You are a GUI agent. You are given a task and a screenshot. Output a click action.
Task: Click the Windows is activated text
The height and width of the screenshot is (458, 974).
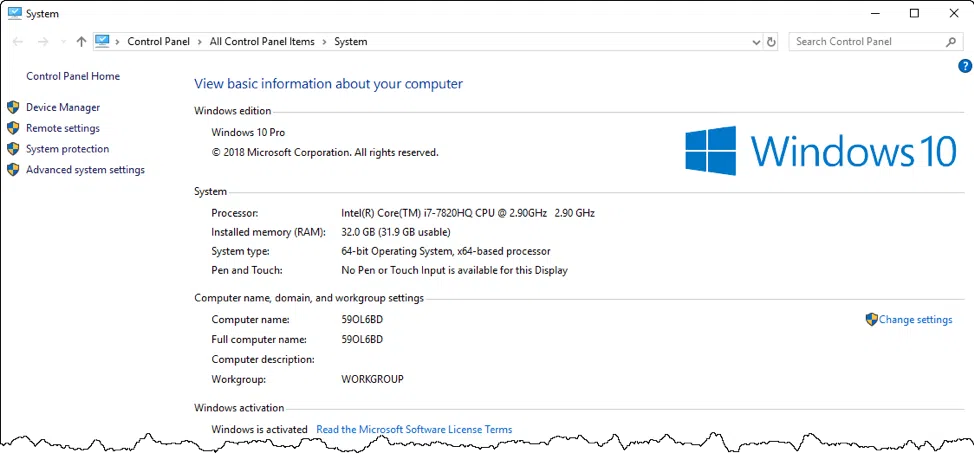coord(260,429)
